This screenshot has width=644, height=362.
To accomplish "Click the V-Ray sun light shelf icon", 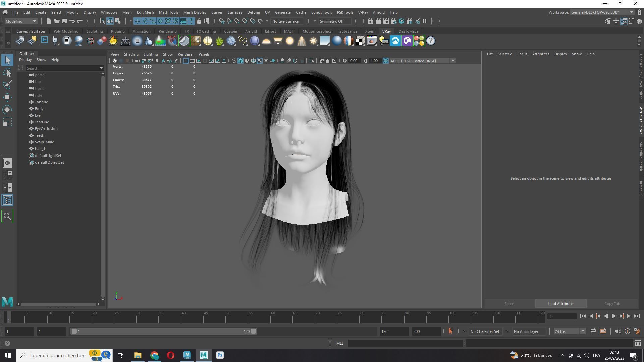I will 313,41.
